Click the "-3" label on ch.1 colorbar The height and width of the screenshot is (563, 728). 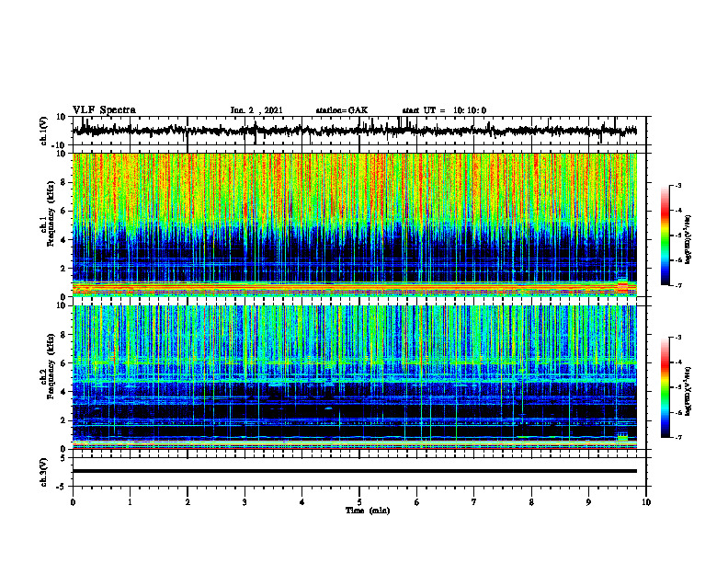click(677, 185)
